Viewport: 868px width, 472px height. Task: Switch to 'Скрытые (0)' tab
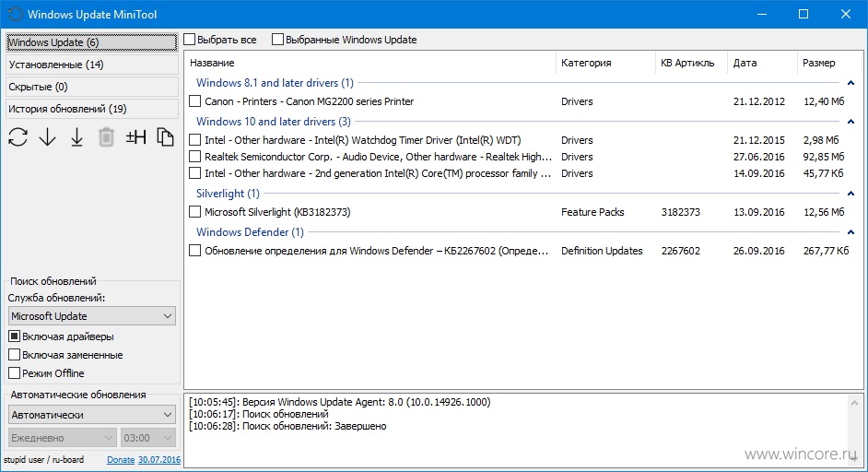click(x=92, y=87)
